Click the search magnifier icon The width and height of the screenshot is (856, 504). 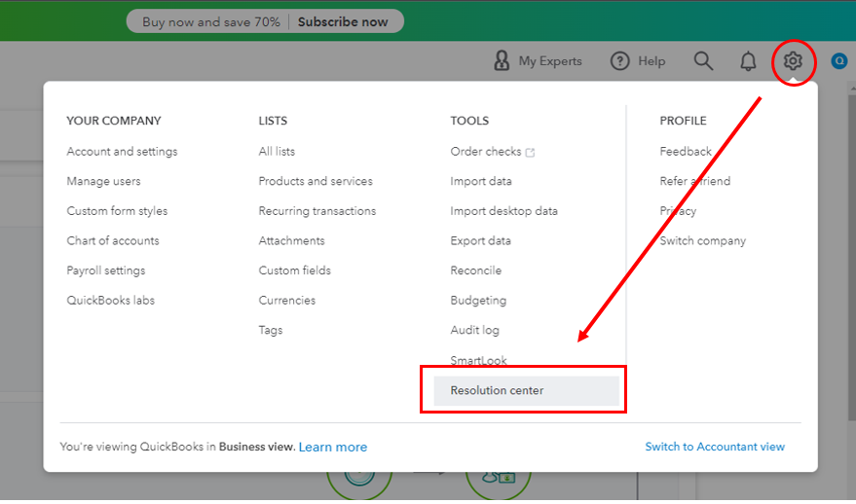tap(703, 61)
